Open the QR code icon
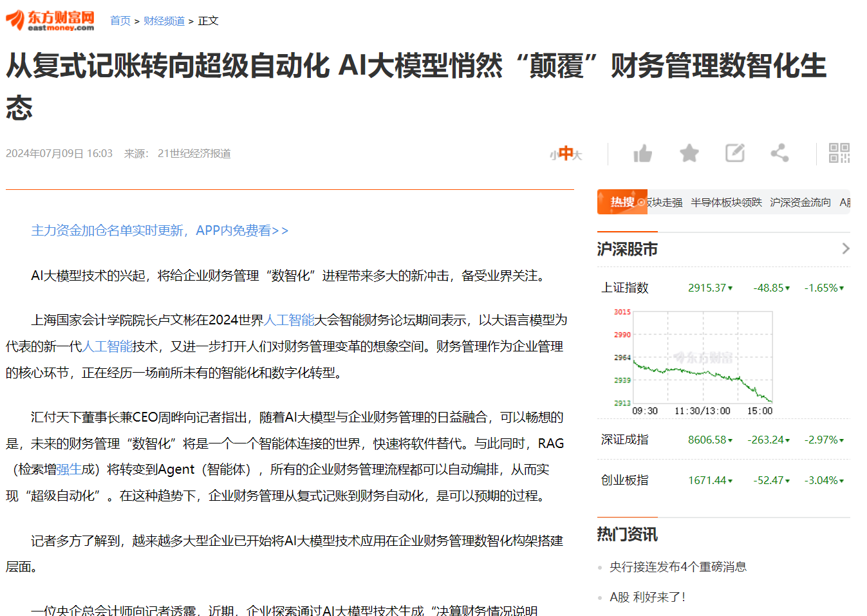The image size is (867, 616). coord(839,153)
